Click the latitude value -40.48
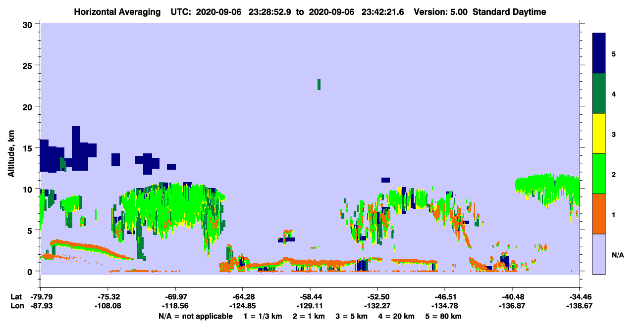Screen dimensions: 644x330 coord(512,297)
